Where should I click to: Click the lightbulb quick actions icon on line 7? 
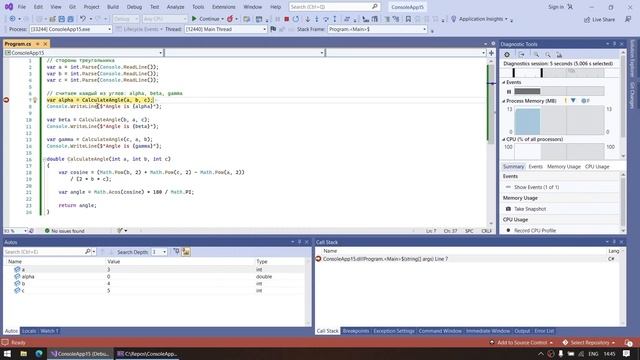pos(35,100)
